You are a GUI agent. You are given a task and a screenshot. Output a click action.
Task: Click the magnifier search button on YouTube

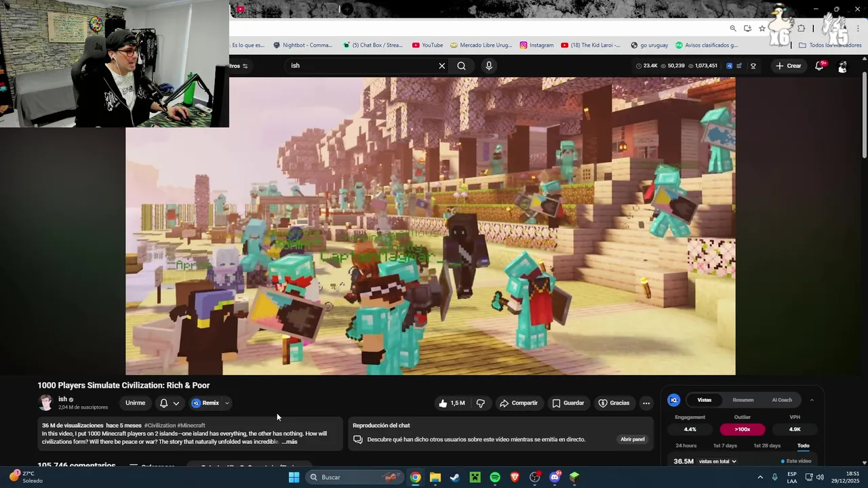click(461, 66)
